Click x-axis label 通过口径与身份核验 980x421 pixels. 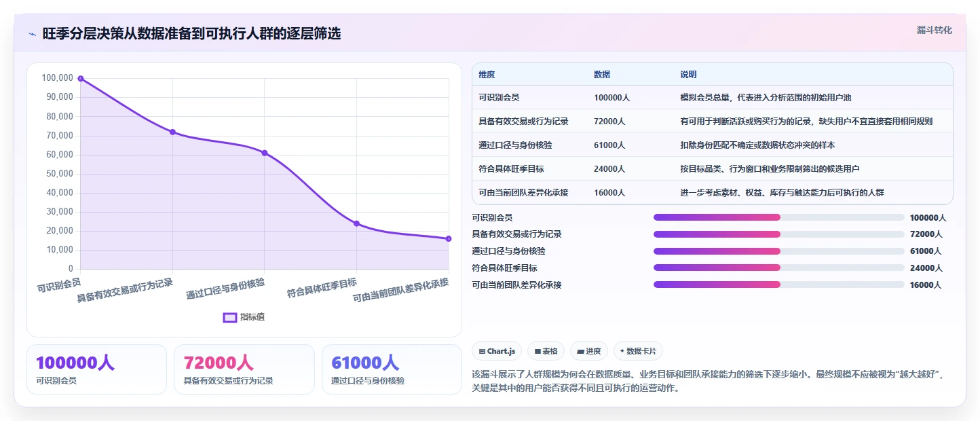click(x=225, y=289)
